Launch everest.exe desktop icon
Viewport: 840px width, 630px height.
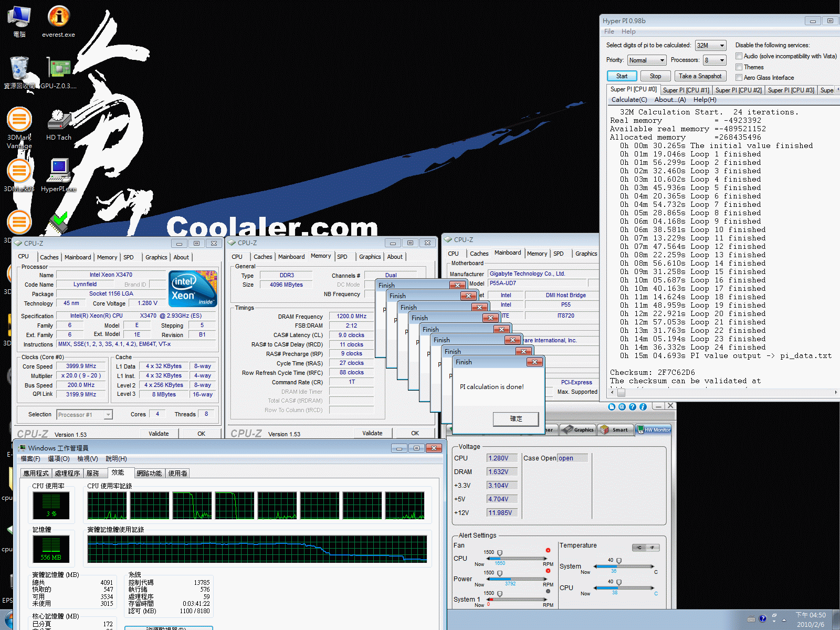coord(59,21)
